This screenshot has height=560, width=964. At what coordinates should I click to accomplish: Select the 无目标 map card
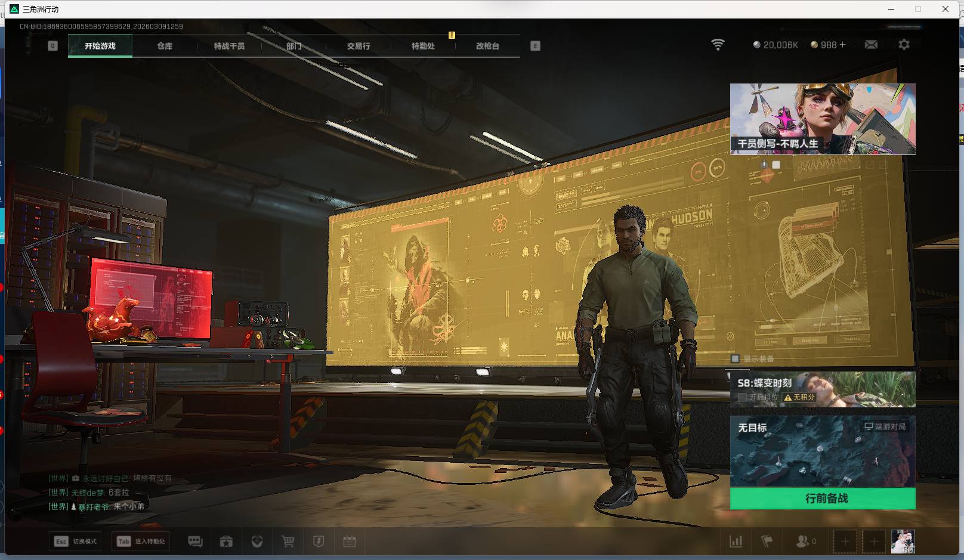click(823, 451)
